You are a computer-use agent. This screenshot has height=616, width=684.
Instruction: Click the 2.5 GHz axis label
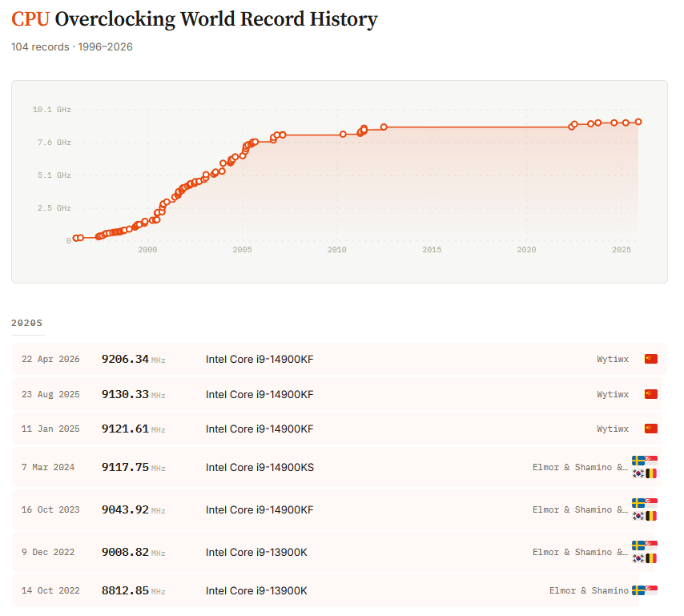(x=54, y=208)
